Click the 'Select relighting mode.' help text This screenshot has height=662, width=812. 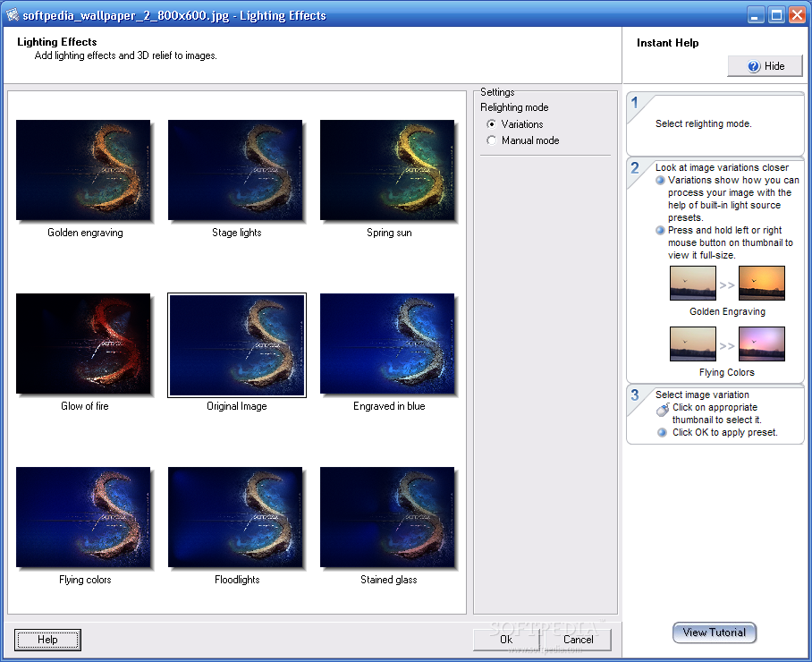pyautogui.click(x=703, y=123)
